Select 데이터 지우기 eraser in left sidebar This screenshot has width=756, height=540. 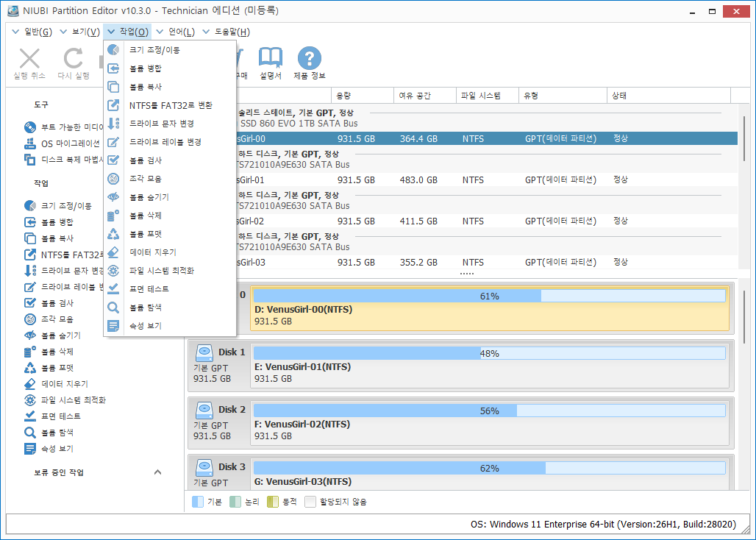pyautogui.click(x=30, y=384)
